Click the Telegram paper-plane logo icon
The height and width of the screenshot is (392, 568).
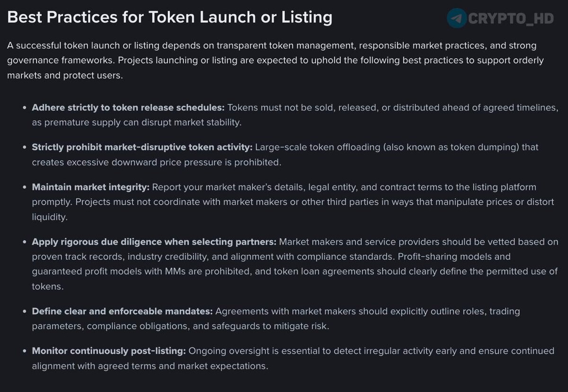point(457,18)
